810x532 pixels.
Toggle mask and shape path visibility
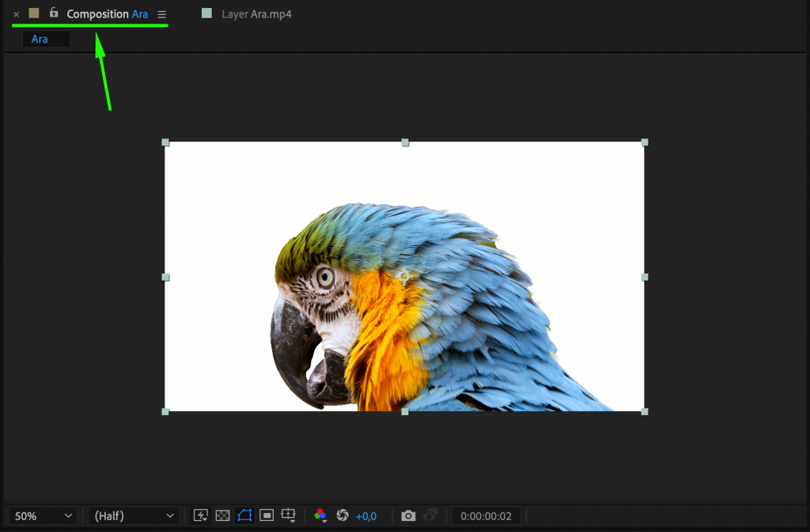tap(244, 515)
